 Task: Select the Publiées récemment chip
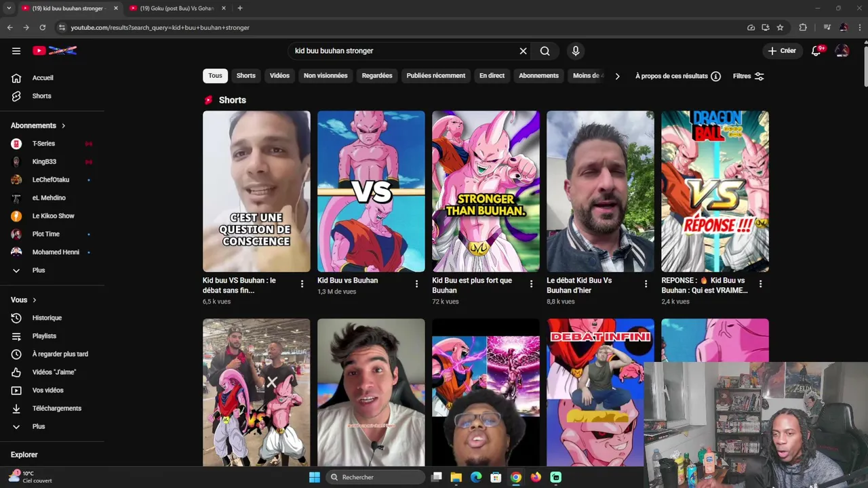pos(436,76)
